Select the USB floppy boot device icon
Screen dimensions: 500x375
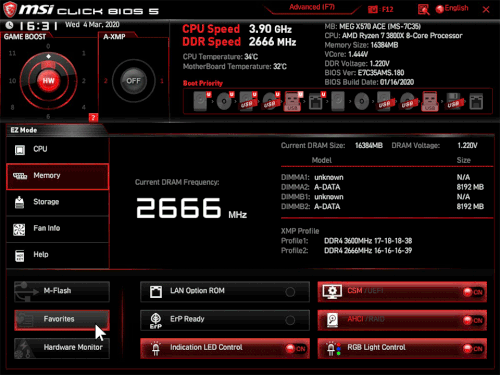[454, 101]
